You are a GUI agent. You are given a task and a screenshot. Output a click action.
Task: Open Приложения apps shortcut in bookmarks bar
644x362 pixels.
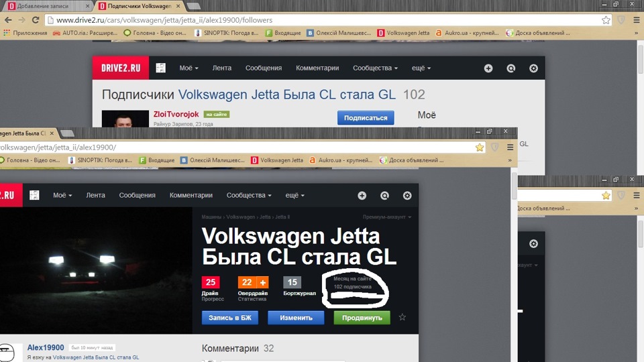[x=25, y=33]
